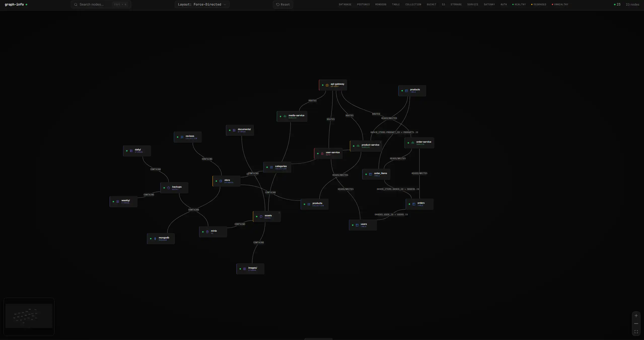Toggle the DEGRADED status filter
This screenshot has height=340, width=644.
pos(539,5)
